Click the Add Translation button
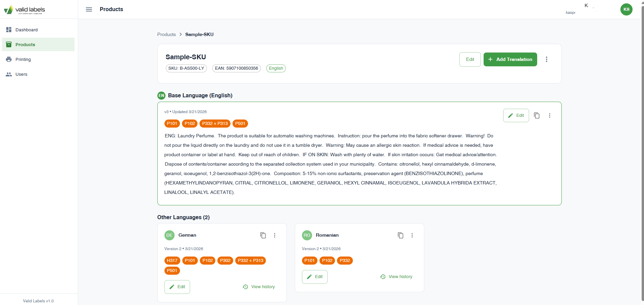This screenshot has width=644, height=305. [x=510, y=59]
